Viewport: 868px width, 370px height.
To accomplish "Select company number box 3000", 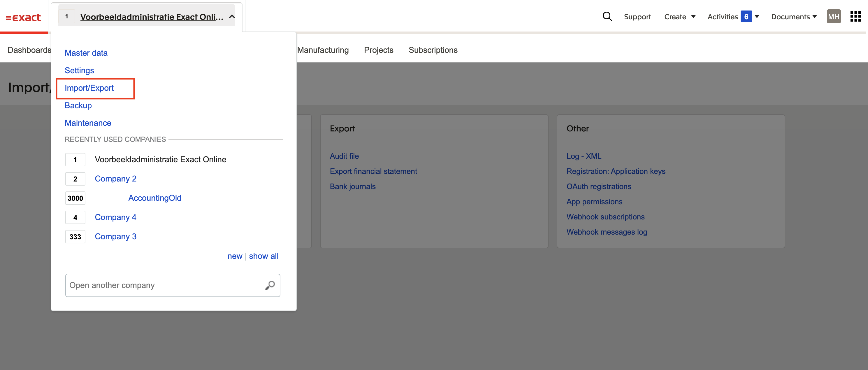I will tap(75, 198).
